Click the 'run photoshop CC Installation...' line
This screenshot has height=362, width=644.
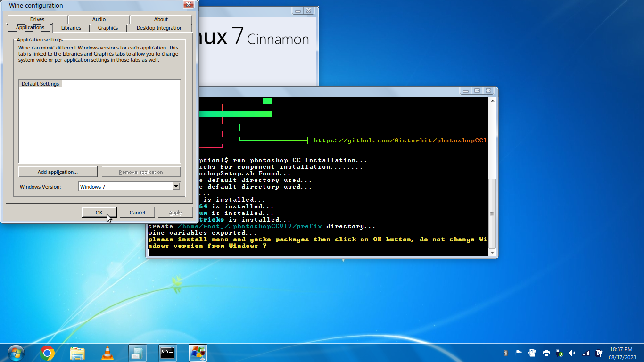pos(300,160)
